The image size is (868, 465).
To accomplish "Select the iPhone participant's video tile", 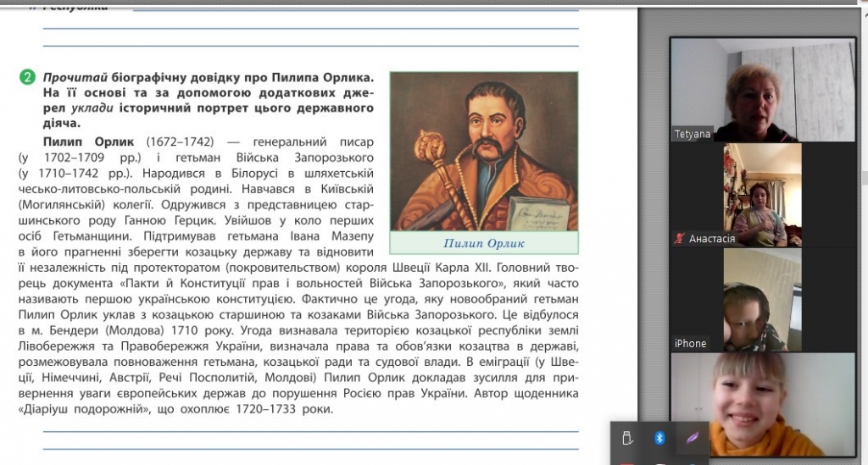I will coord(763,300).
